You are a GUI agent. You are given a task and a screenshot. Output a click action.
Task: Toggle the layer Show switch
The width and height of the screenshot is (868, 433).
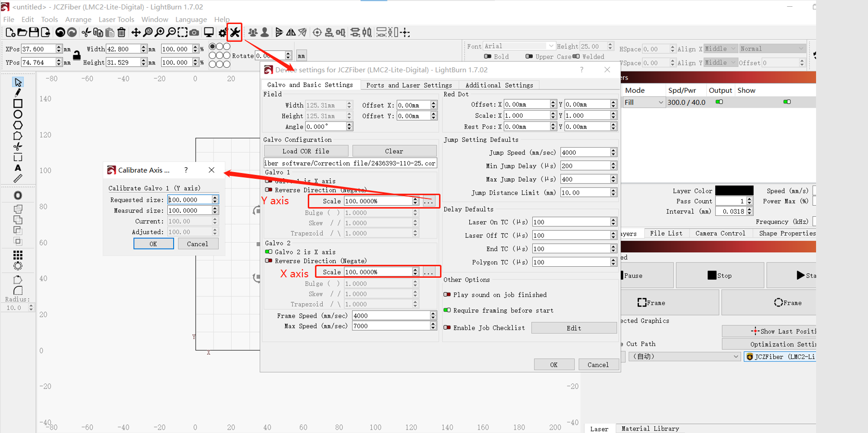(787, 102)
